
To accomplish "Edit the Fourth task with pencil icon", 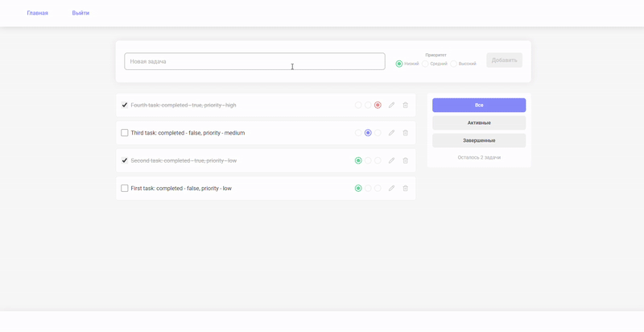I will click(x=391, y=106).
